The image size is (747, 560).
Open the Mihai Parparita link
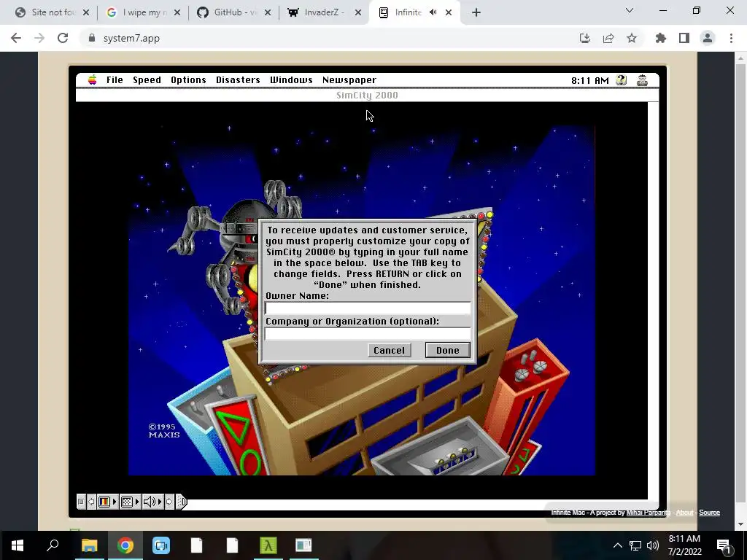click(x=649, y=513)
